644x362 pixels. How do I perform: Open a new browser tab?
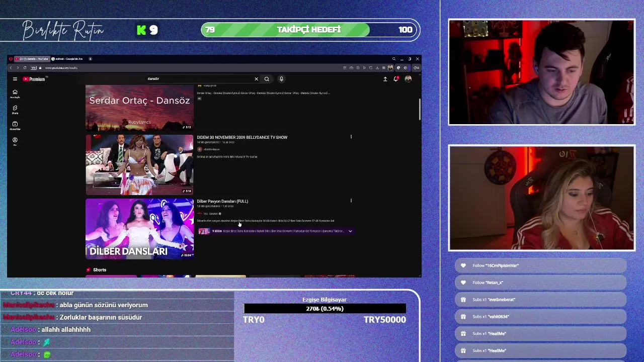91,59
